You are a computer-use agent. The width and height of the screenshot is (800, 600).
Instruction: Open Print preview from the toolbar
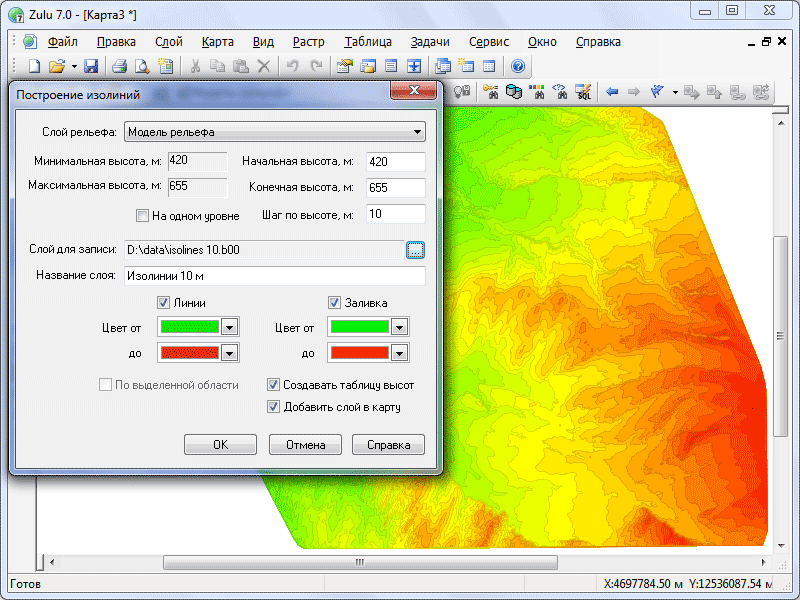pyautogui.click(x=142, y=67)
